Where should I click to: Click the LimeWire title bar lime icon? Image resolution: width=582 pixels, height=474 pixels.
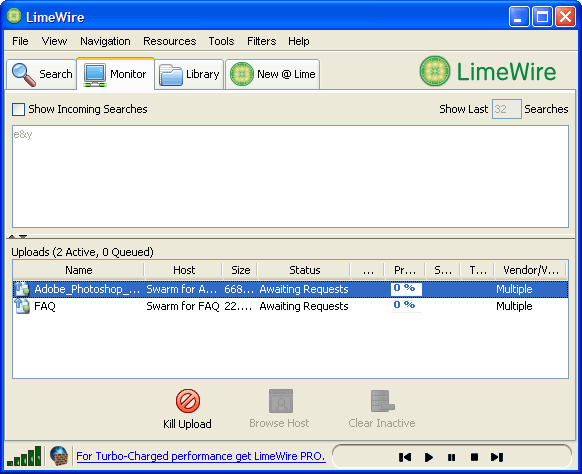pyautogui.click(x=14, y=17)
